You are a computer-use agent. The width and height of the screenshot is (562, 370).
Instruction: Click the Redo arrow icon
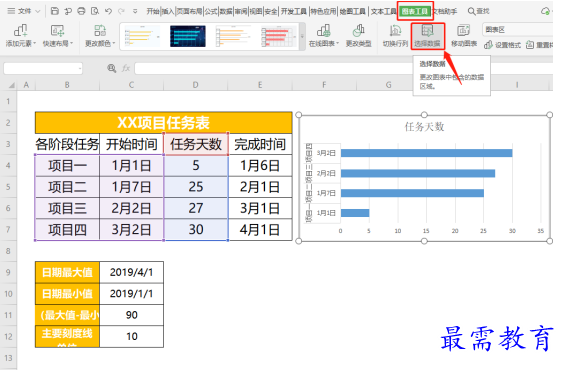click(x=122, y=11)
